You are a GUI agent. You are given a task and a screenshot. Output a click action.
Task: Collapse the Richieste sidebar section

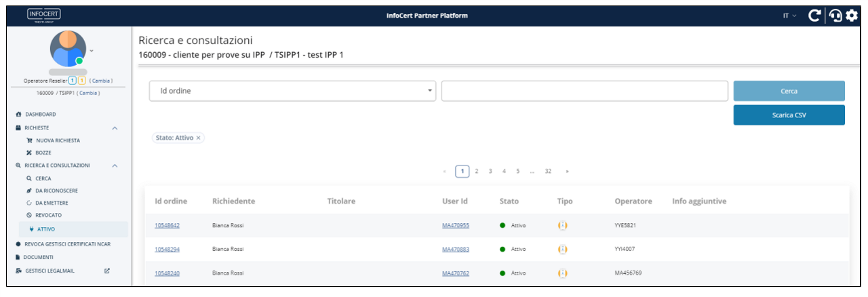click(115, 127)
